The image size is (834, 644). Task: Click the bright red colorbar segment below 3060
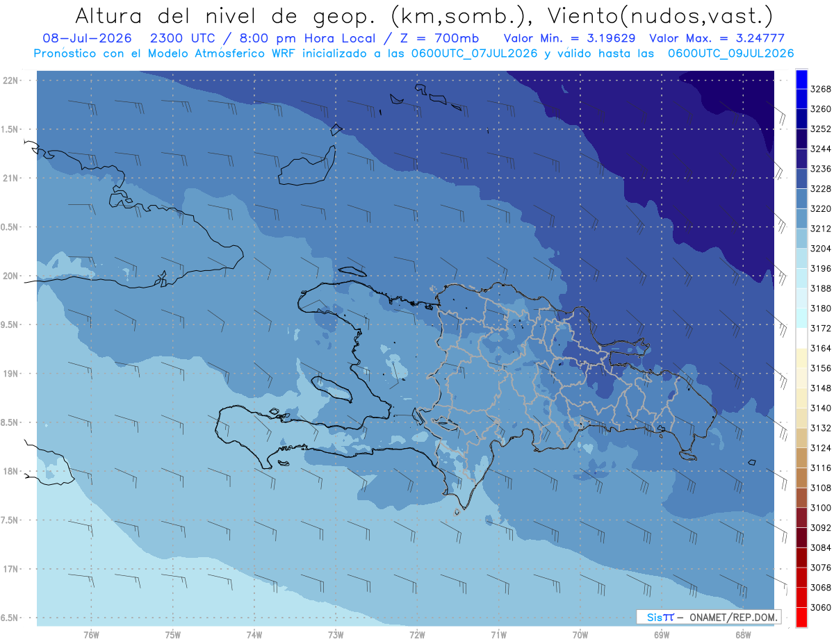801,617
